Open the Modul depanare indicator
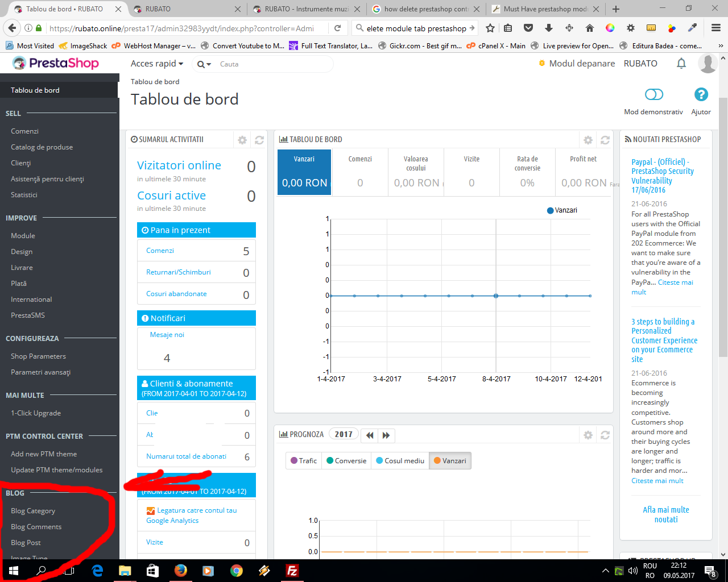The height and width of the screenshot is (582, 728). point(577,64)
